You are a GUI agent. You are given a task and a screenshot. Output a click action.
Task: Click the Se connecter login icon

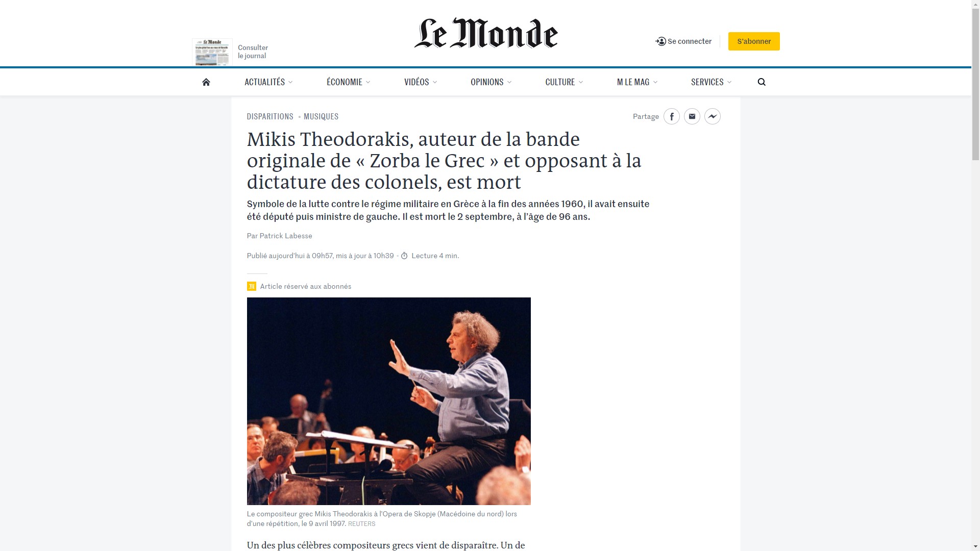pyautogui.click(x=661, y=41)
